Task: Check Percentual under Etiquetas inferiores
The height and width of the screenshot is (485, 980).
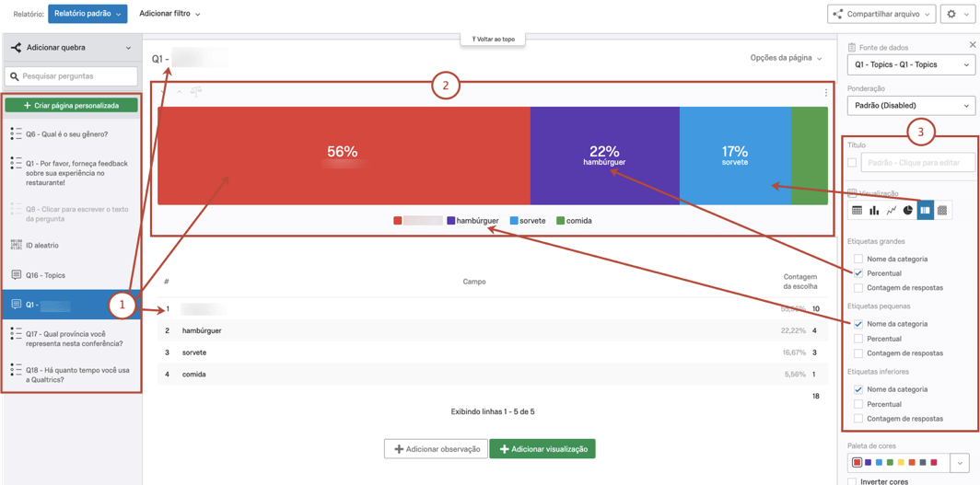Action: tap(858, 404)
